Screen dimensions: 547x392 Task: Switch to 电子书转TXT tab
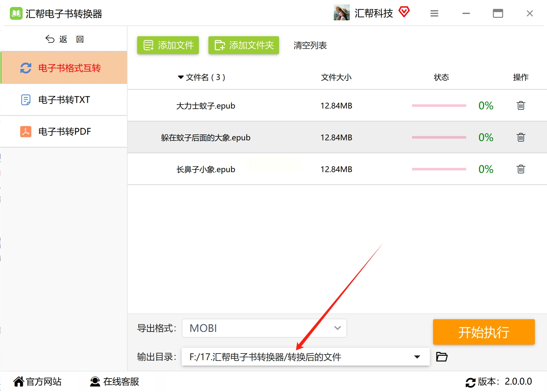64,100
